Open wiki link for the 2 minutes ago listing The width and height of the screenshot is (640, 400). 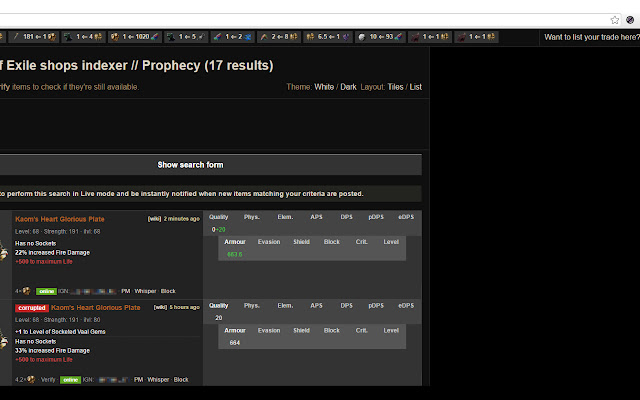154,219
